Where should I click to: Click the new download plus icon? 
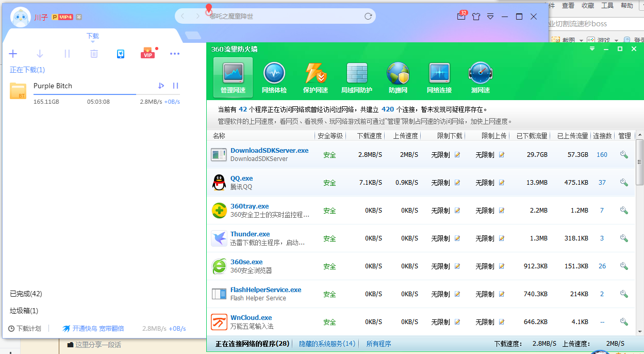point(13,54)
